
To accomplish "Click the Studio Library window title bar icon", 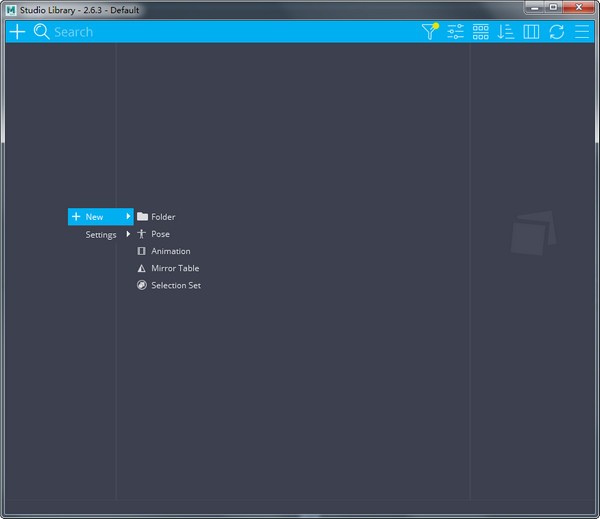I will point(10,9).
